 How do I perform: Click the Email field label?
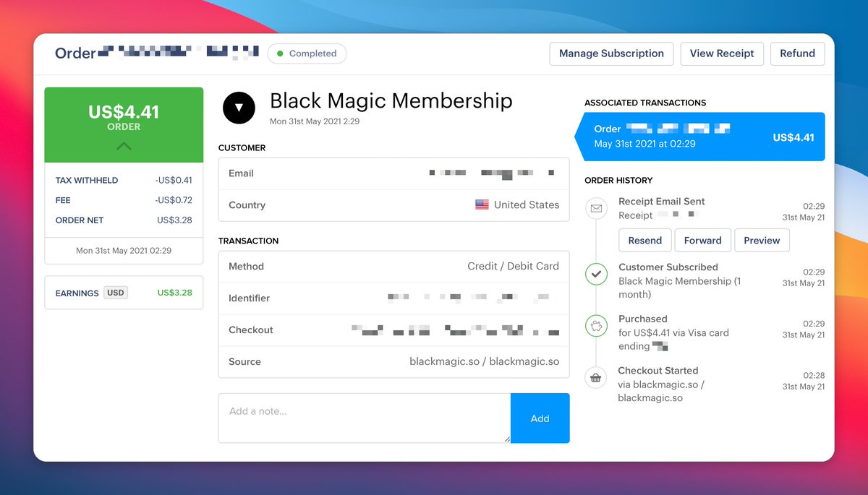(241, 173)
